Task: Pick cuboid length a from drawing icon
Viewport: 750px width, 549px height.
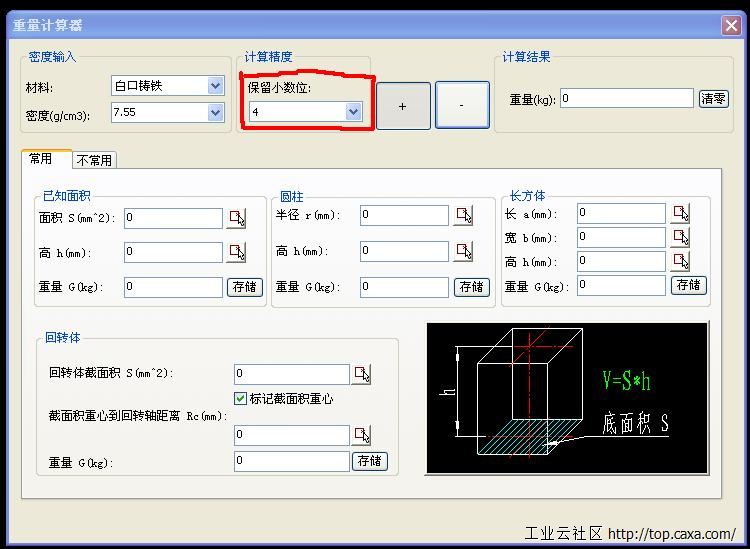Action: (x=680, y=213)
